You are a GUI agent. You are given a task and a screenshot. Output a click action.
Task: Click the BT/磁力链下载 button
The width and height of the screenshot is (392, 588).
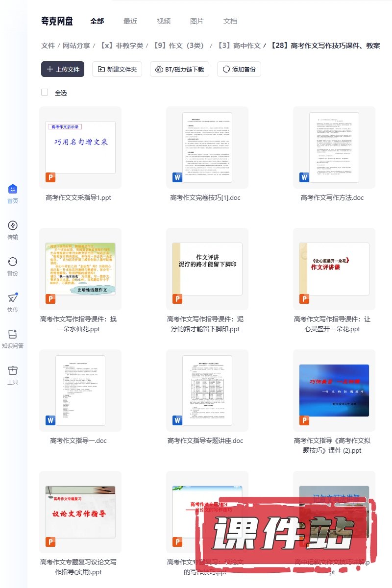coord(179,69)
